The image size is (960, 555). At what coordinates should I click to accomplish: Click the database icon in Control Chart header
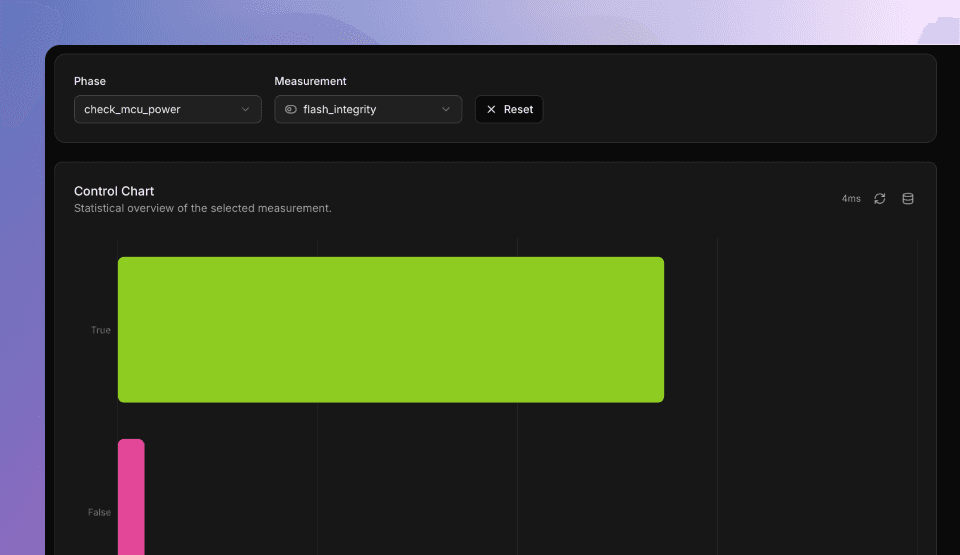tap(908, 199)
